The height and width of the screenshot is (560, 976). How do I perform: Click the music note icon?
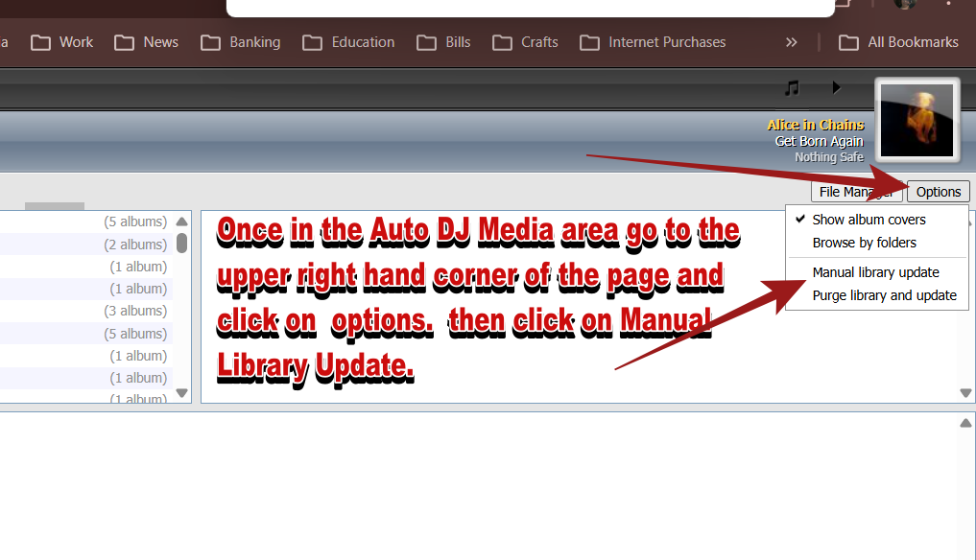coord(792,88)
